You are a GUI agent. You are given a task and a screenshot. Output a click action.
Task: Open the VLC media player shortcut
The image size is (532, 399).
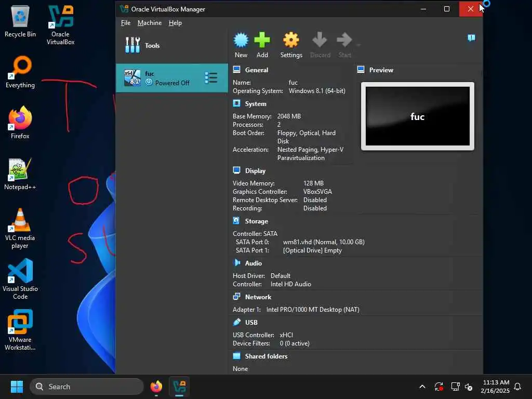tap(20, 229)
